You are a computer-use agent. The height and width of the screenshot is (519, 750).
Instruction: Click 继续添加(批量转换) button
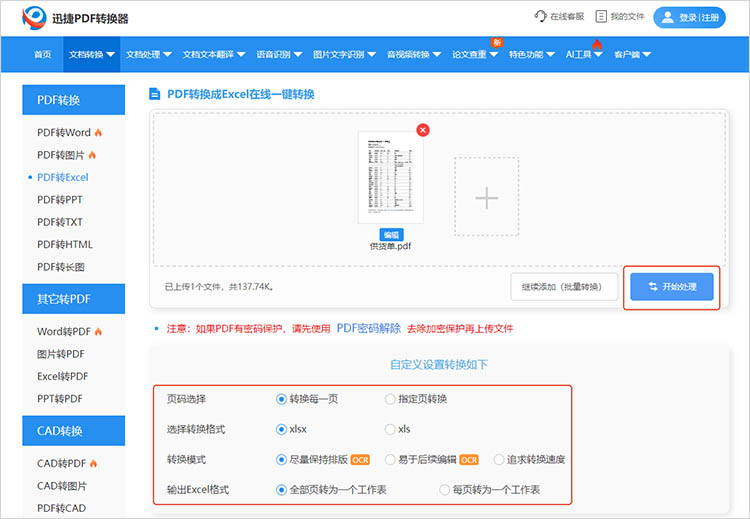(x=564, y=287)
